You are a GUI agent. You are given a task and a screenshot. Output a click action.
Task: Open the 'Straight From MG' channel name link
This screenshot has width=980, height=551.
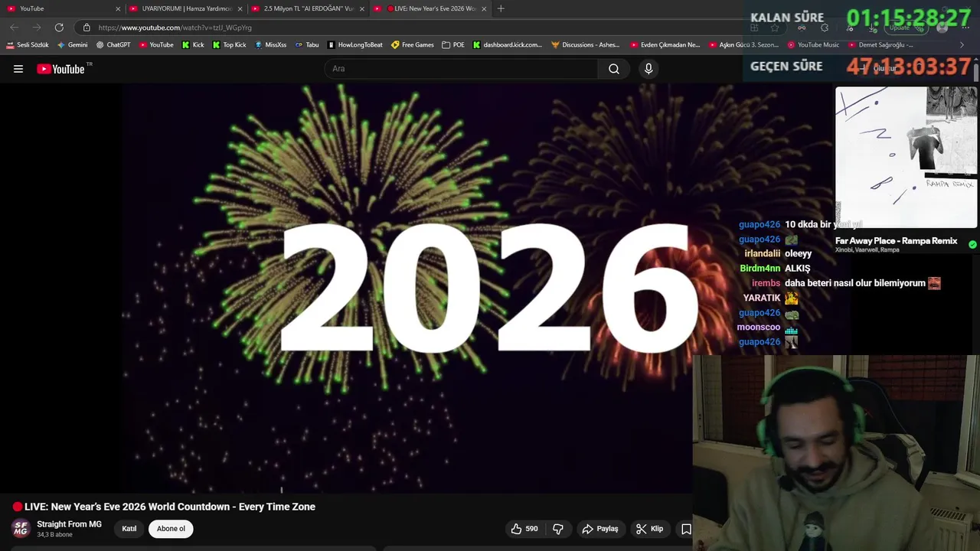pos(69,524)
